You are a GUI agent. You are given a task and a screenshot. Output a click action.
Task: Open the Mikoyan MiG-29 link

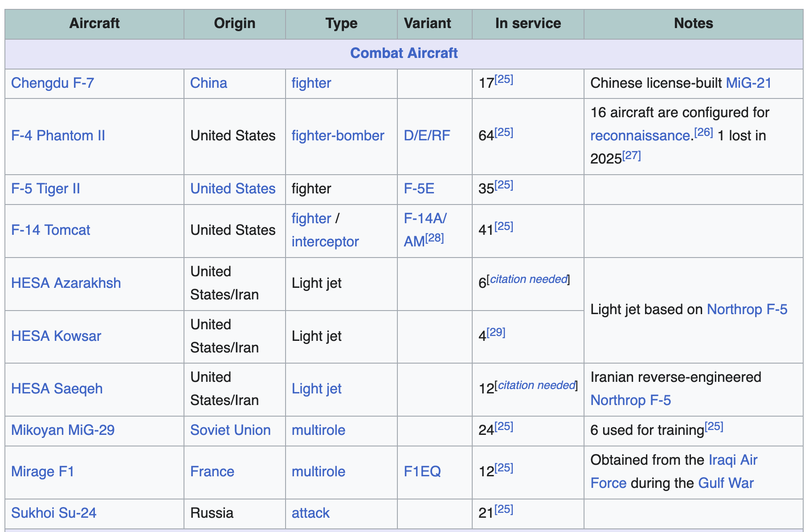pyautogui.click(x=63, y=430)
